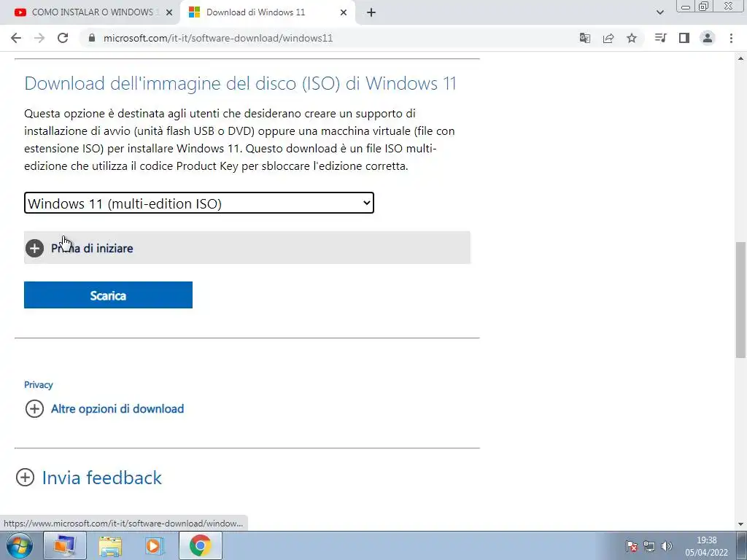This screenshot has height=560, width=747.
Task: Open the Windows Start orb
Action: click(20, 545)
